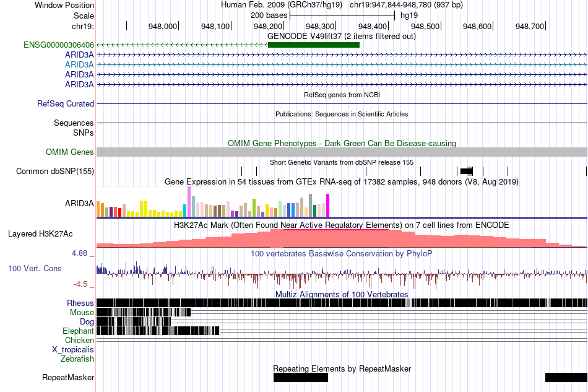The width and height of the screenshot is (588, 392).
Task: Click the thick black dbSNP variant block
Action: pyautogui.click(x=467, y=172)
